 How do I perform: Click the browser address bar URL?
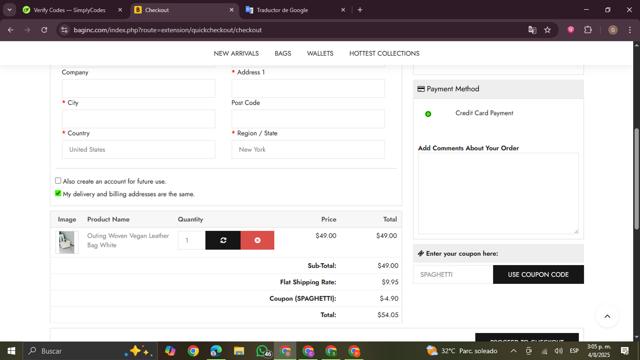coord(167,30)
